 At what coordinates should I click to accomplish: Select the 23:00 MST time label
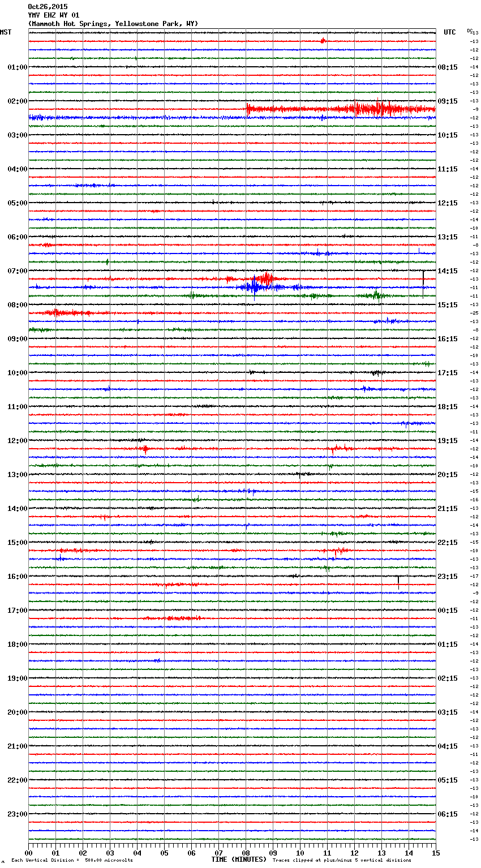click(17, 814)
